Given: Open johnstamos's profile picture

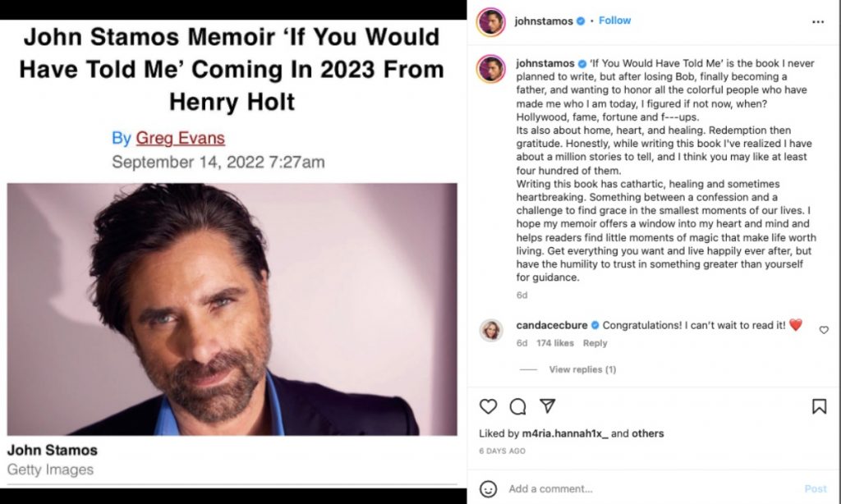Looking at the screenshot, I should pos(493,21).
